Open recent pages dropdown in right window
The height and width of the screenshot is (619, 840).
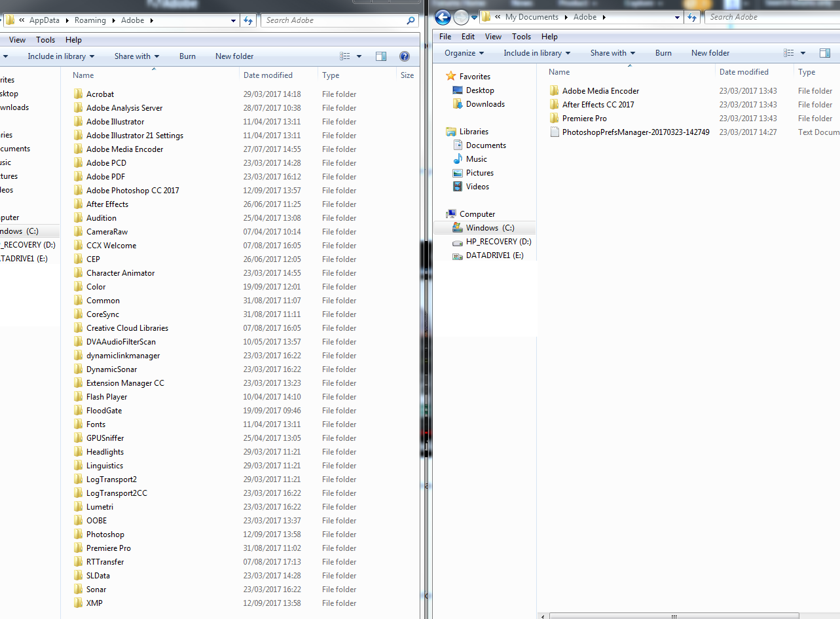pyautogui.click(x=475, y=18)
